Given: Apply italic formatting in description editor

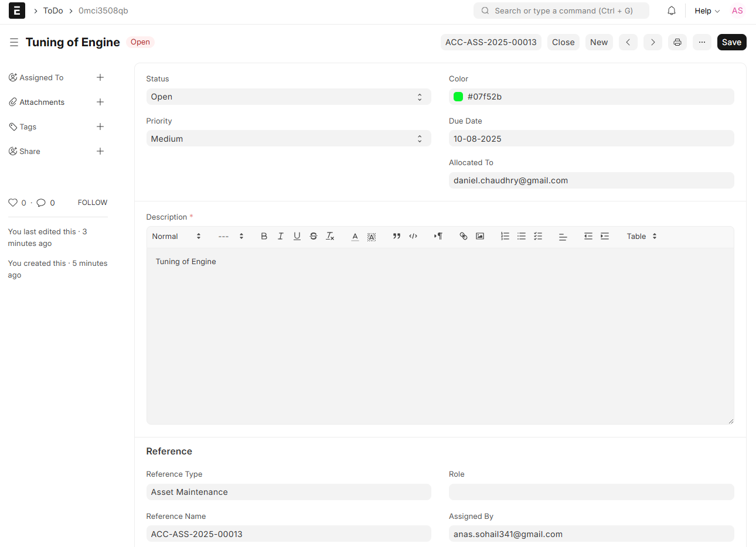Looking at the screenshot, I should tap(280, 236).
